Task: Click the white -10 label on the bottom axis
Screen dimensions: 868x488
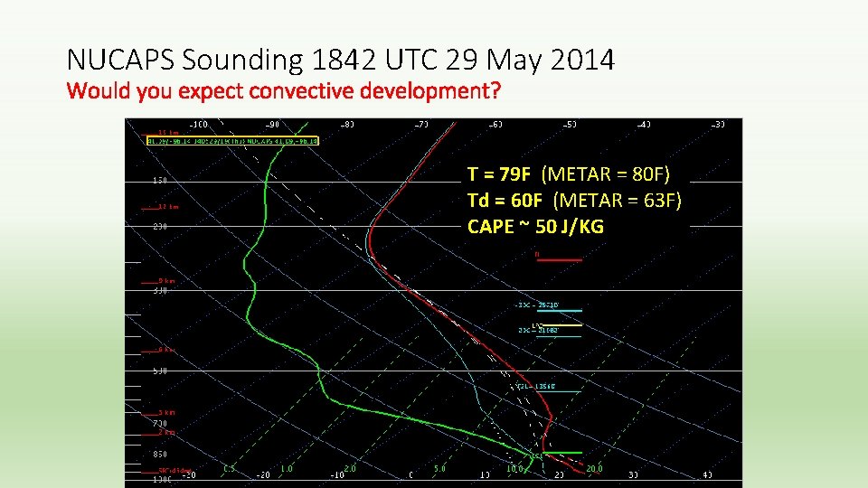Action: pyautogui.click(x=336, y=474)
